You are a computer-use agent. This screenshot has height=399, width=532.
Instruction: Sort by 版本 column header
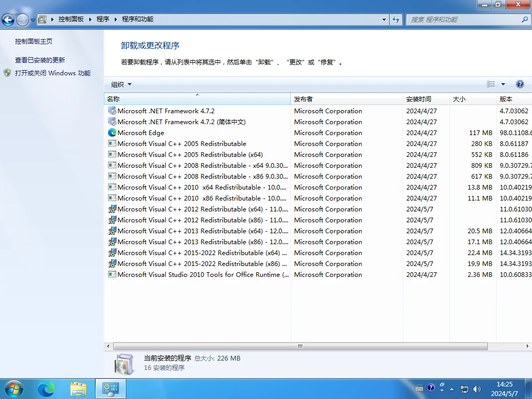514,99
